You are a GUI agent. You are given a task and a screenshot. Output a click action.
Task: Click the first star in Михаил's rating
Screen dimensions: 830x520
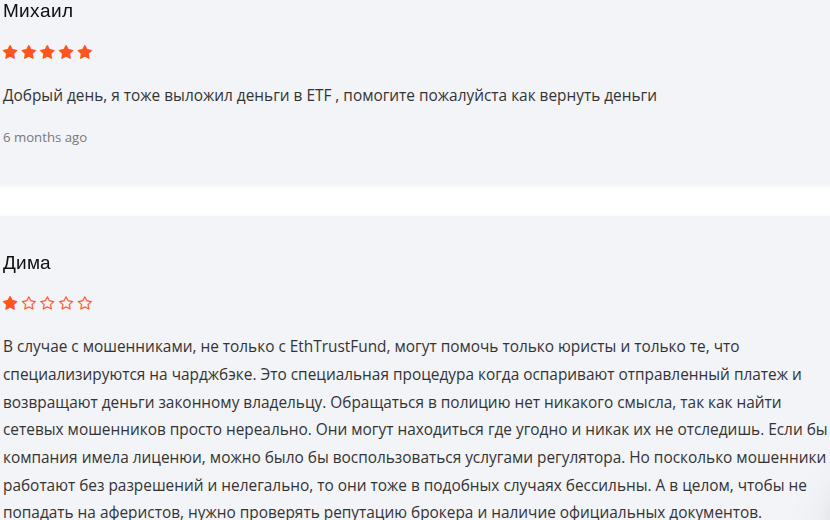(x=10, y=52)
